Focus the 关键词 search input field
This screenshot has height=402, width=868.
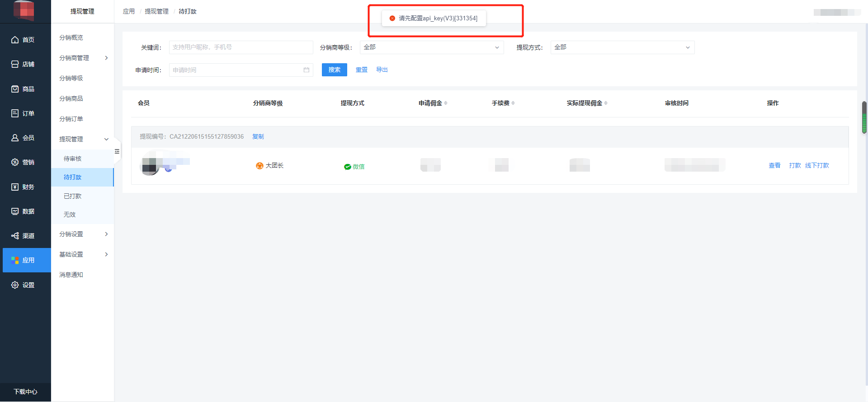(241, 47)
